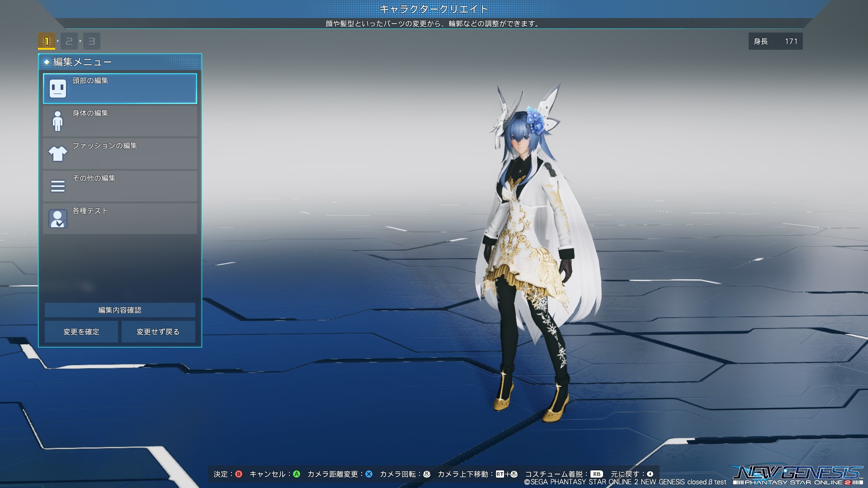Switch to step 2 tab
The width and height of the screenshot is (868, 488).
(x=69, y=41)
